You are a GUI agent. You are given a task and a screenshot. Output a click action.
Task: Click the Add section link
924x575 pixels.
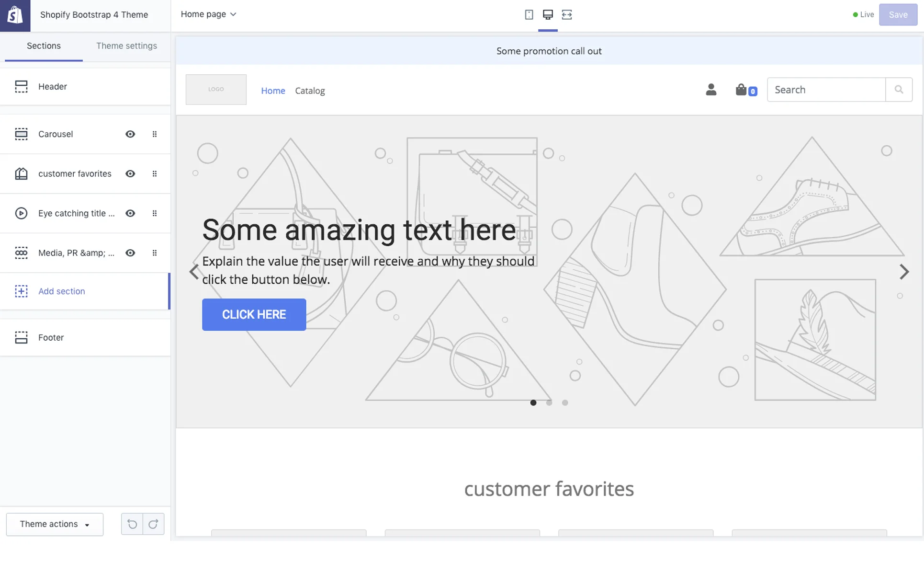coord(61,291)
